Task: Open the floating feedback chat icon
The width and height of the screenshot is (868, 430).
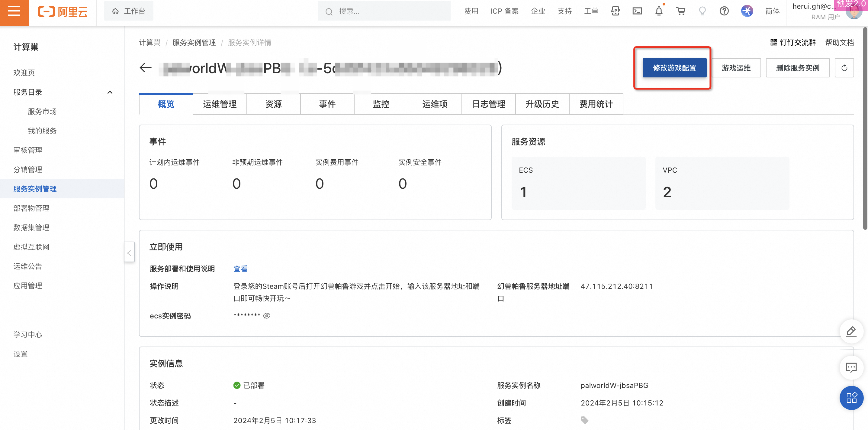Action: pyautogui.click(x=851, y=367)
